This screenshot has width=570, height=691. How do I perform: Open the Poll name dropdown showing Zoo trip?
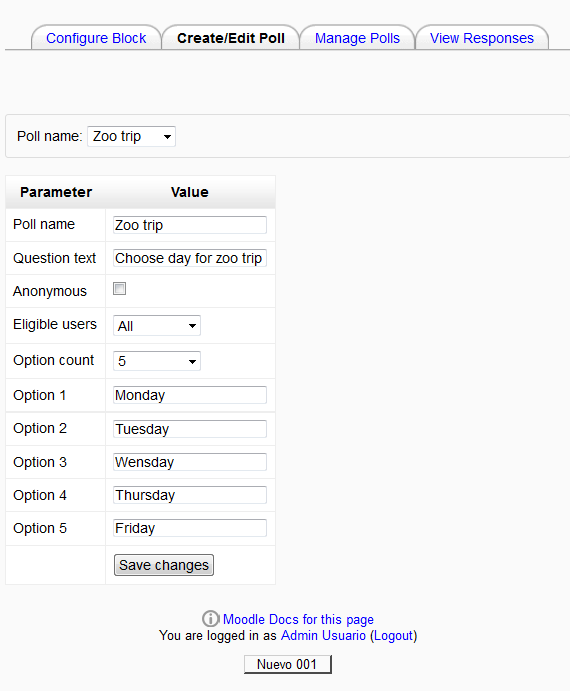coord(131,136)
